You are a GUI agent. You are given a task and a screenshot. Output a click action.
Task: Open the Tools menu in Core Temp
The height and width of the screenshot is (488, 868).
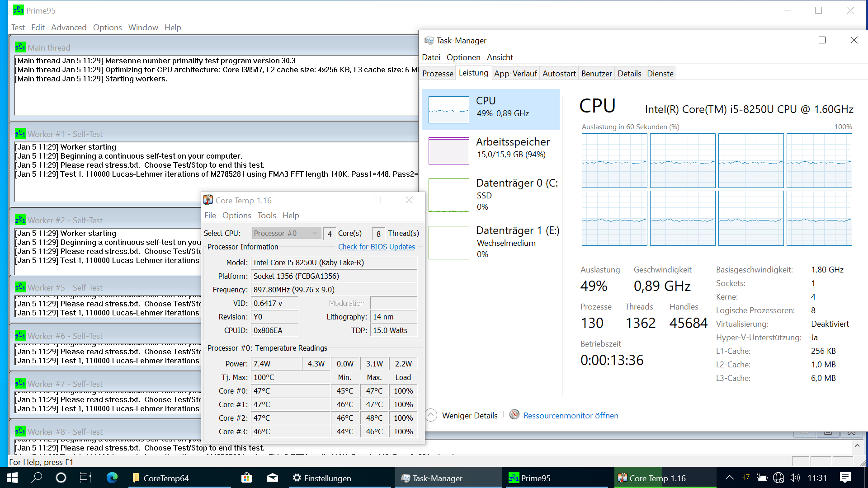(266, 216)
